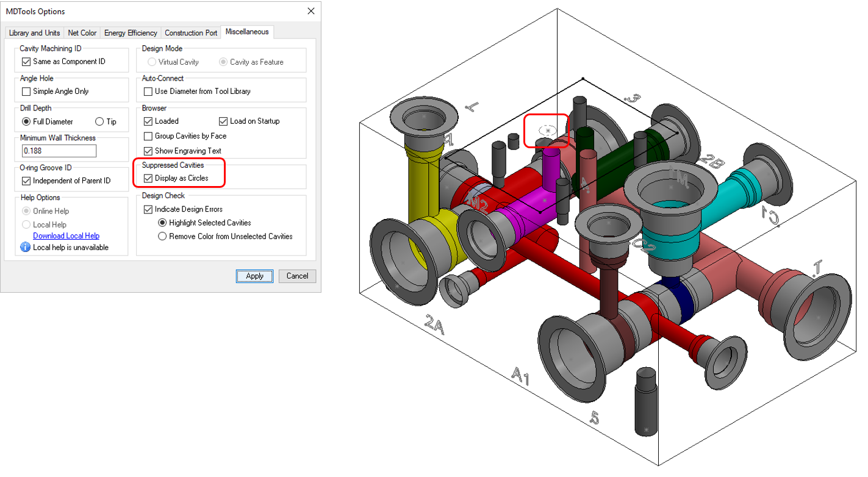Click the Minimum Wall Thickness input field
868x477 pixels.
(59, 151)
